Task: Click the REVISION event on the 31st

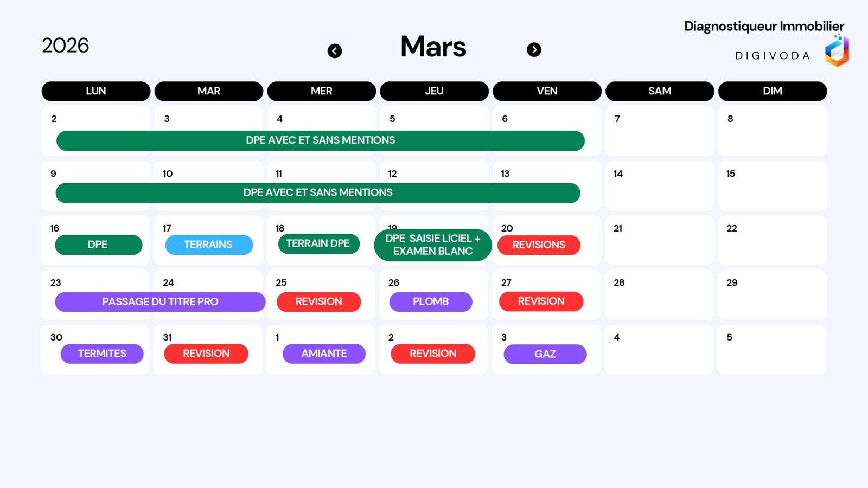Action: 206,354
